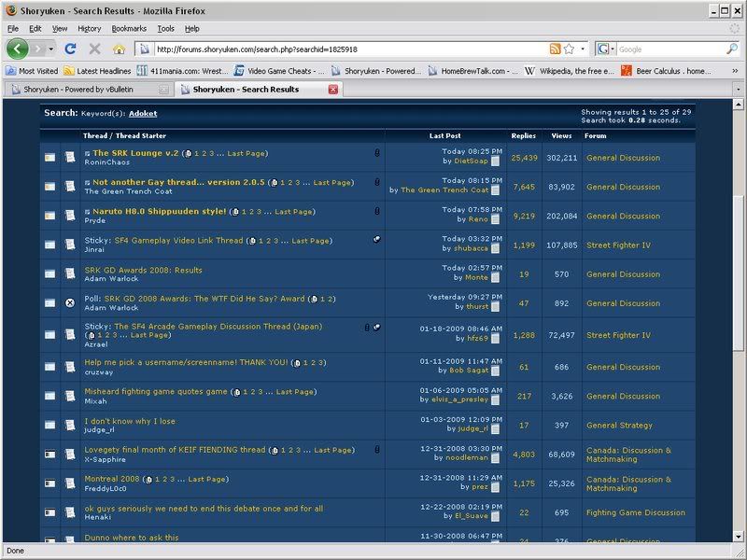
Task: Sort results by Views column header
Action: (x=562, y=135)
